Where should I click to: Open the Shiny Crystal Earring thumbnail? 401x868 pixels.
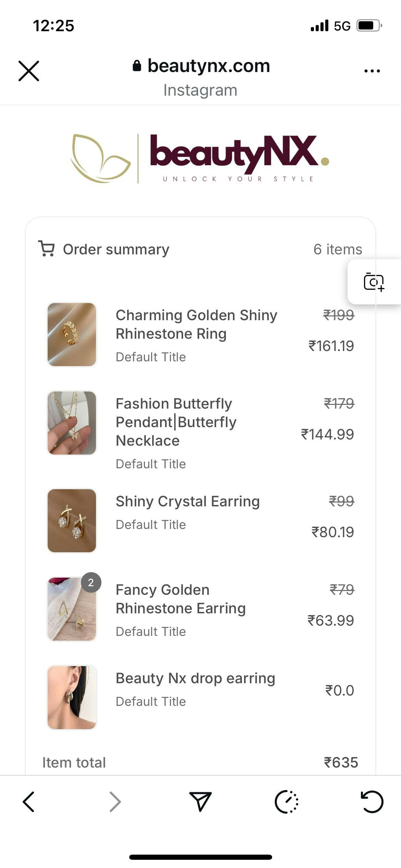(72, 521)
